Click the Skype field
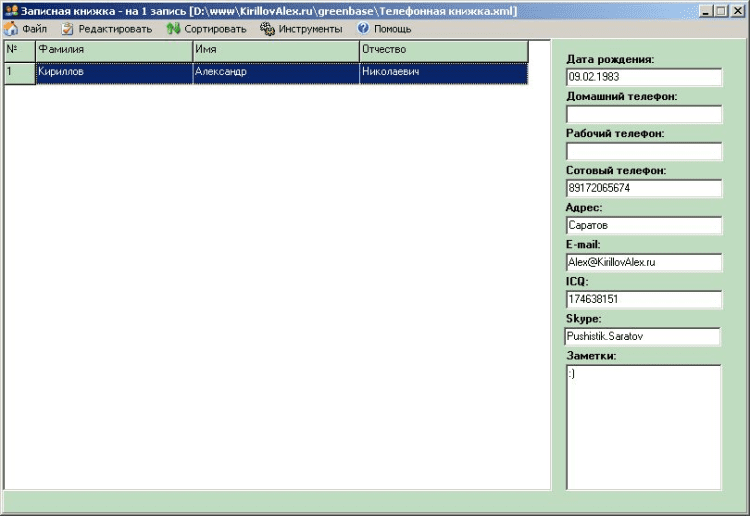The width and height of the screenshot is (750, 516). (x=642, y=336)
